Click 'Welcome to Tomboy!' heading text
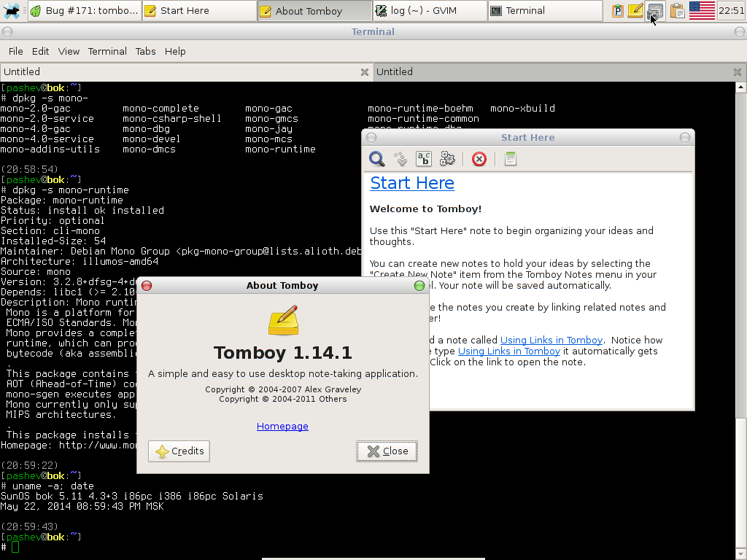The image size is (747, 560). tap(425, 209)
